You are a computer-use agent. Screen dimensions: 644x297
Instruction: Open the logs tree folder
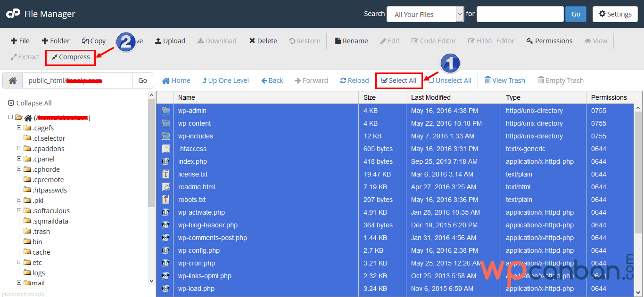coord(39,273)
